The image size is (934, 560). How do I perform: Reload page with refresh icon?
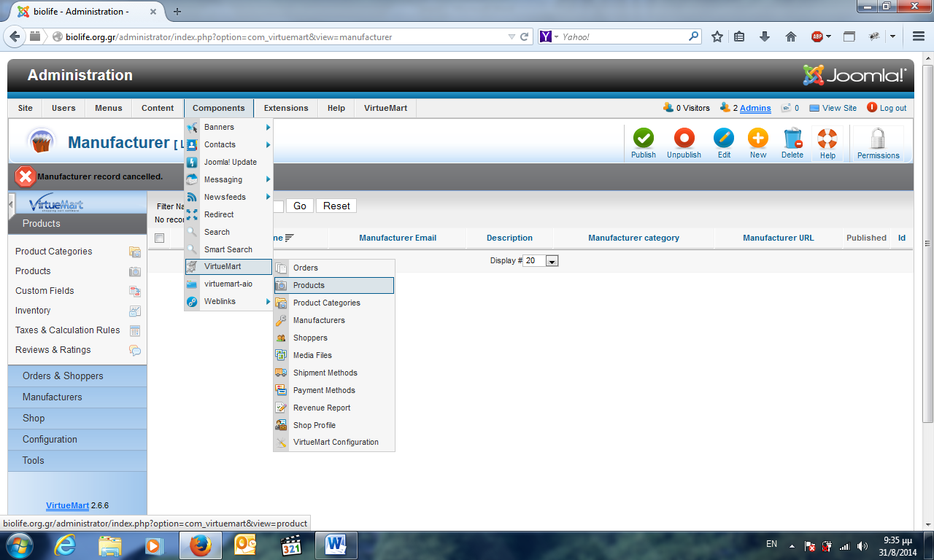(525, 36)
